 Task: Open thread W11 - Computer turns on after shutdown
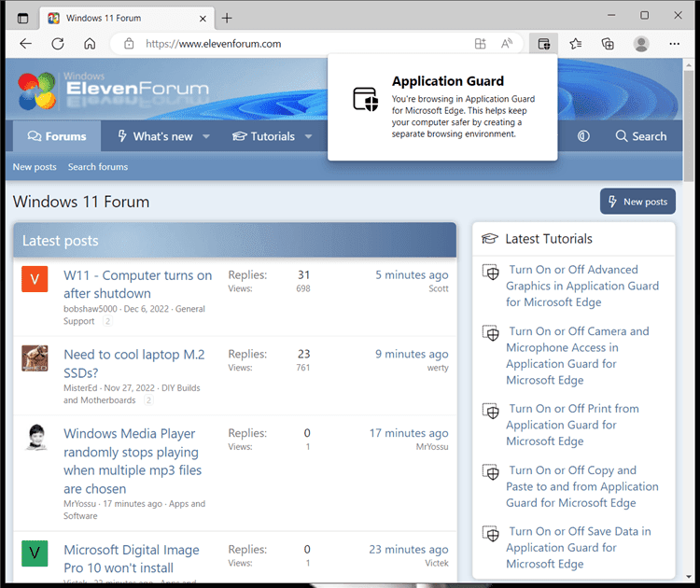(137, 285)
